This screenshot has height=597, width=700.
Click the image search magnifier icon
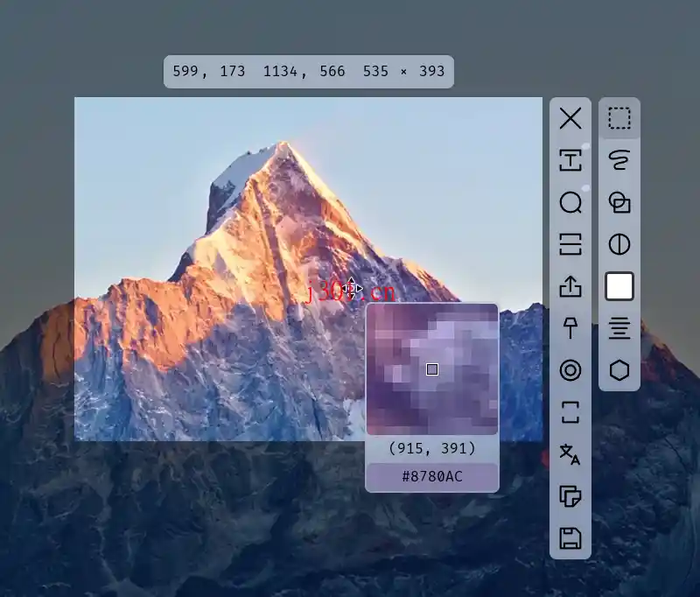pos(570,203)
